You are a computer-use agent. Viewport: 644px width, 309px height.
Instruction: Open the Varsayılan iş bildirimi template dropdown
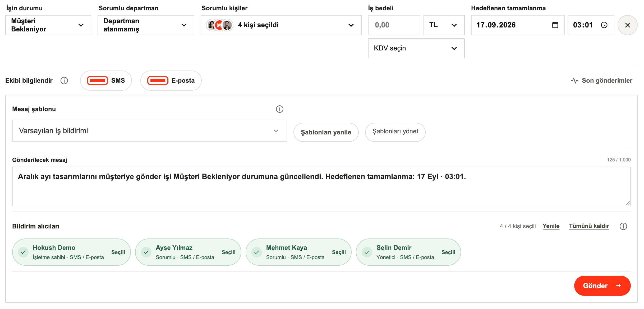tap(150, 131)
